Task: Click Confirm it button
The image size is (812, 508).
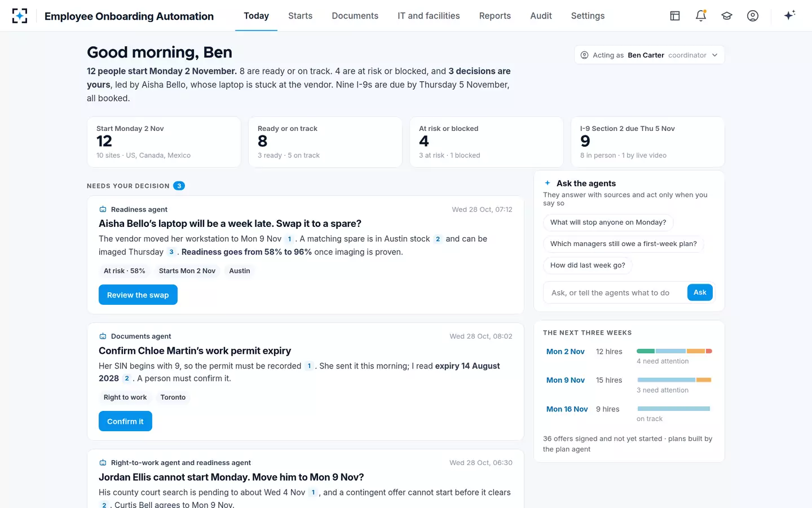Action: (x=125, y=421)
